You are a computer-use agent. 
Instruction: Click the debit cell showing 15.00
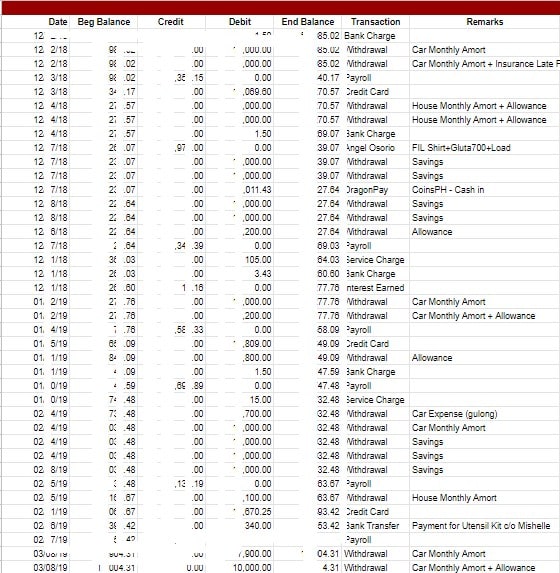point(239,400)
